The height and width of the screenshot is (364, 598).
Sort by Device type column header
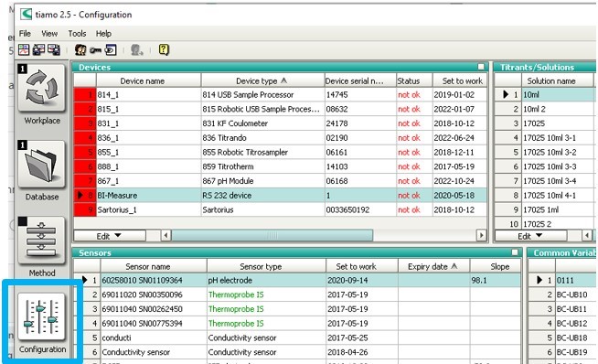click(262, 80)
